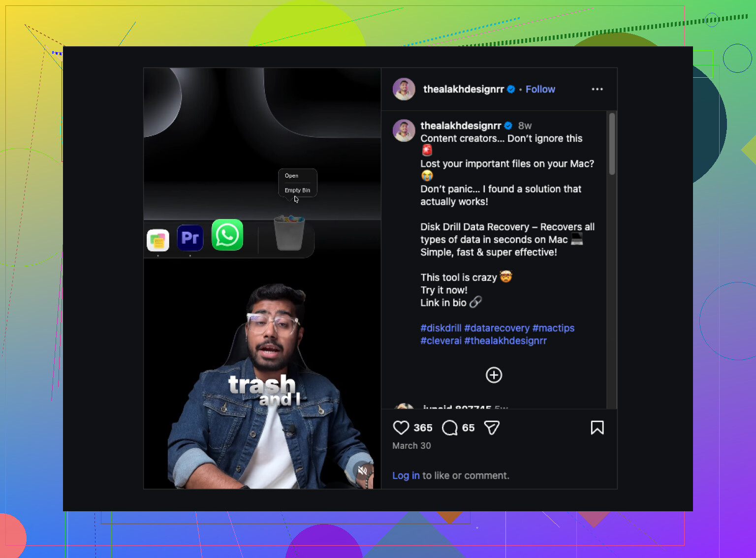Click the 'Try it now!' caption line
This screenshot has height=558, width=756.
click(444, 290)
